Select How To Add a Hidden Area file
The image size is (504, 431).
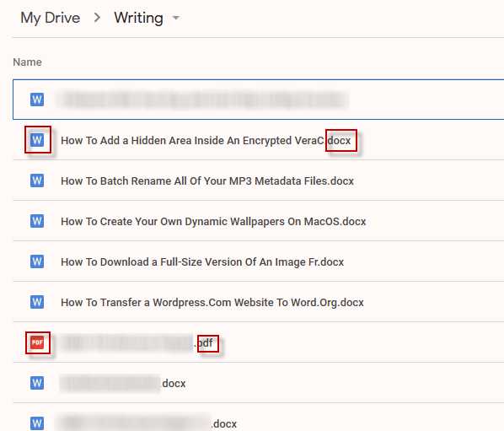[x=206, y=141]
